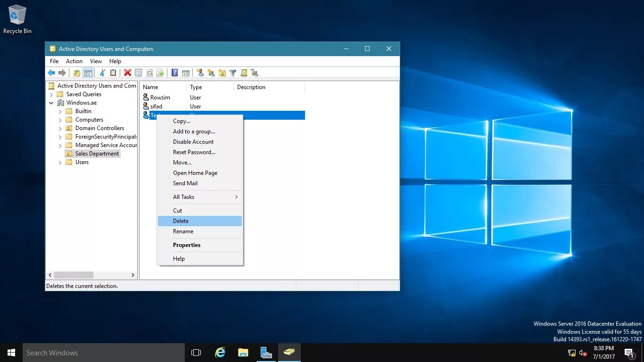Choose Rename from the context menu
644x362 pixels.
(200, 231)
